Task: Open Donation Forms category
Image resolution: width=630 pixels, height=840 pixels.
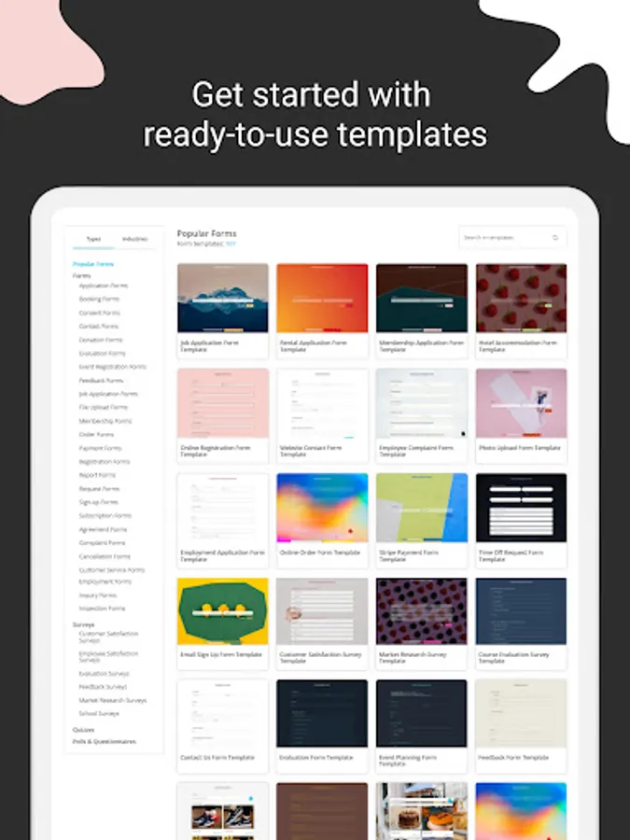Action: click(101, 340)
